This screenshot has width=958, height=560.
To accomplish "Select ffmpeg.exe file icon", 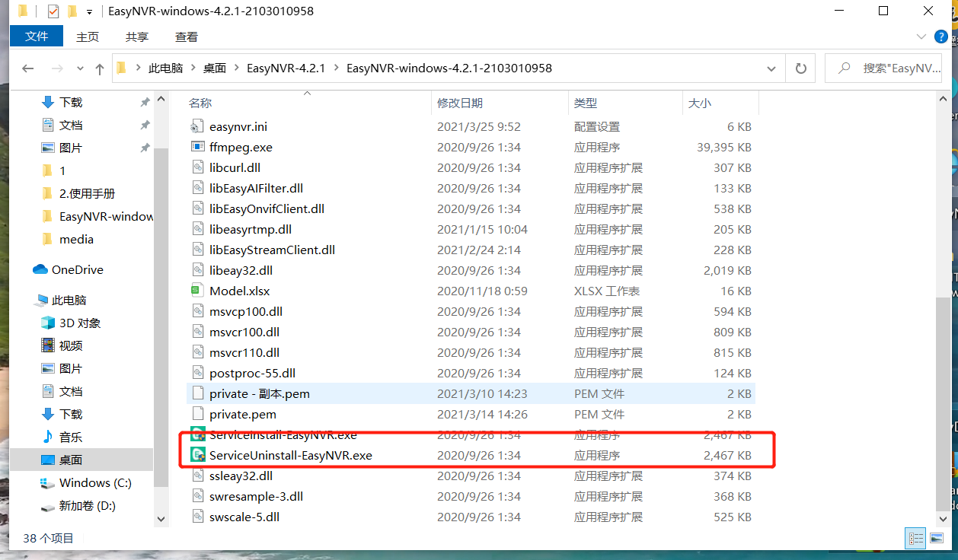I will (x=197, y=147).
